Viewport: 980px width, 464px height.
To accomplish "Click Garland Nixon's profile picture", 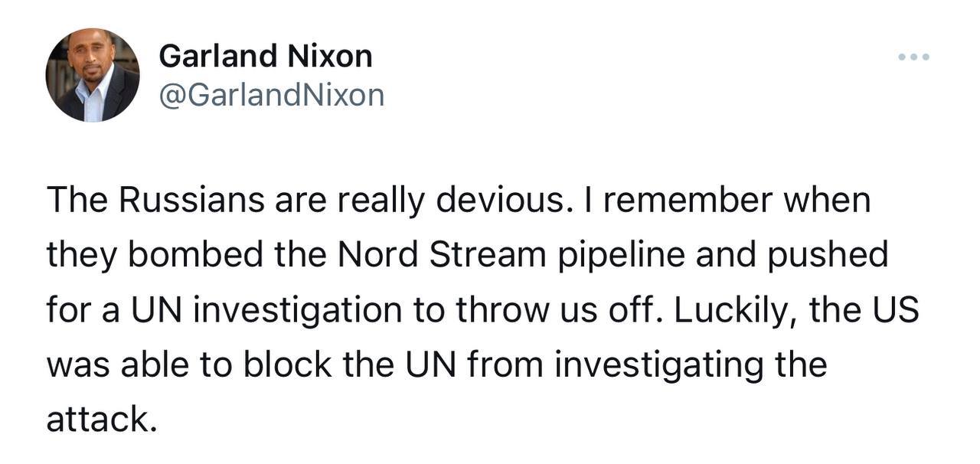I will click(x=93, y=75).
